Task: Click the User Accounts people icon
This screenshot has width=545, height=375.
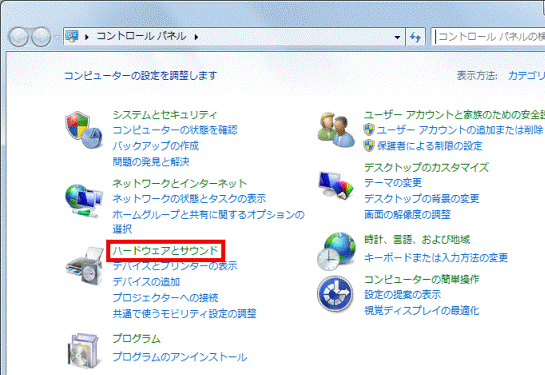Action: point(336,130)
